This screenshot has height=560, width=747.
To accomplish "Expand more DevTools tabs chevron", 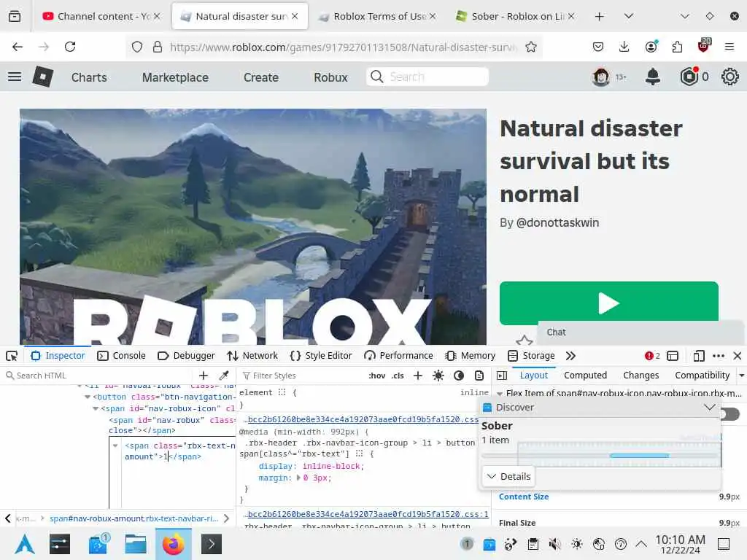I will click(x=570, y=356).
